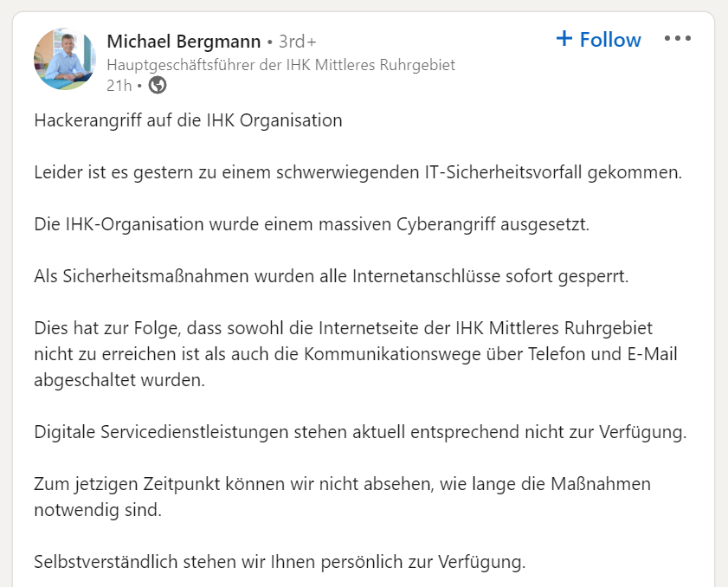
Task: Click the line 'Digitale Servicedienstleistungen stehen aktuell'
Action: click(x=360, y=432)
